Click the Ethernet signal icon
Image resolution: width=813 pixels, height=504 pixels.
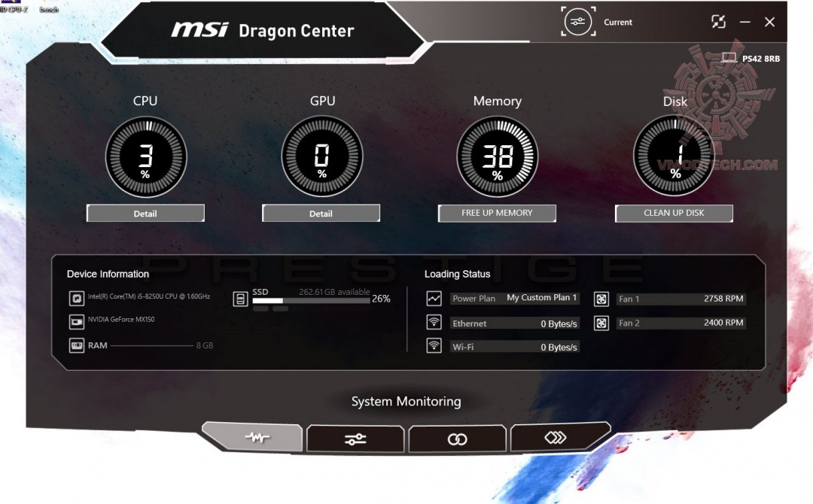(434, 322)
